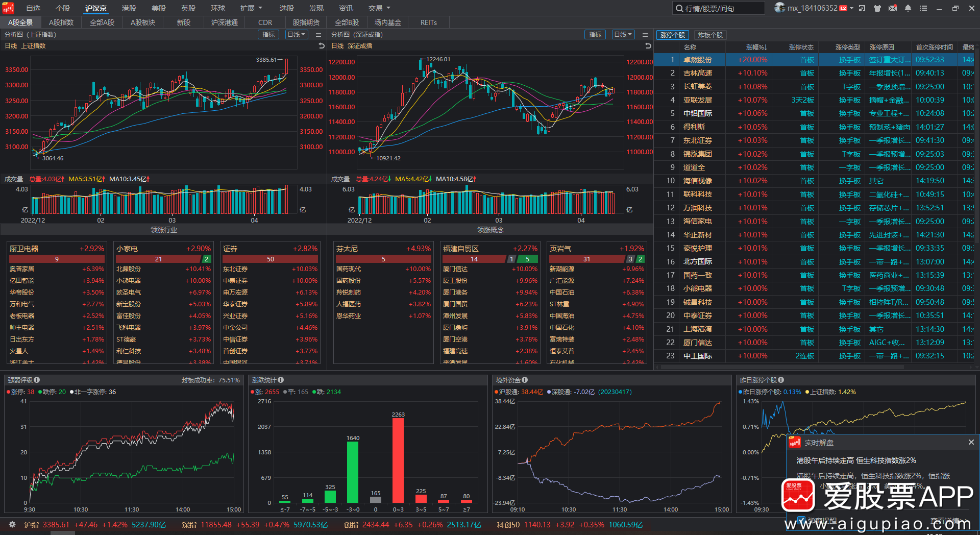Click the L2 level badge

(843, 8)
